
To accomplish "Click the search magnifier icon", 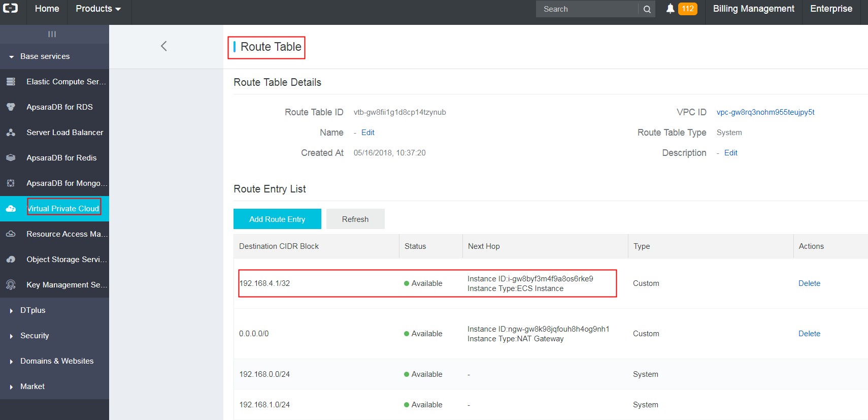I will pos(647,9).
